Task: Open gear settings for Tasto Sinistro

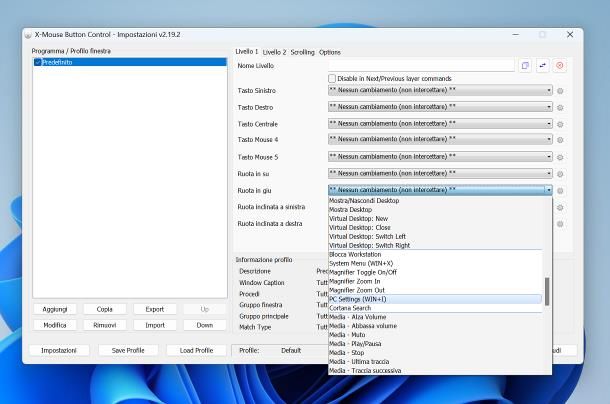Action: pyautogui.click(x=560, y=91)
